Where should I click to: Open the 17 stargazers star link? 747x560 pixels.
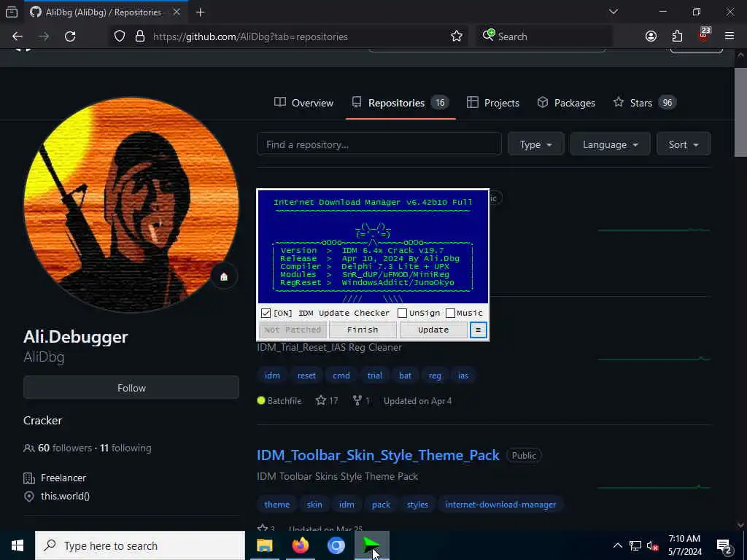327,401
